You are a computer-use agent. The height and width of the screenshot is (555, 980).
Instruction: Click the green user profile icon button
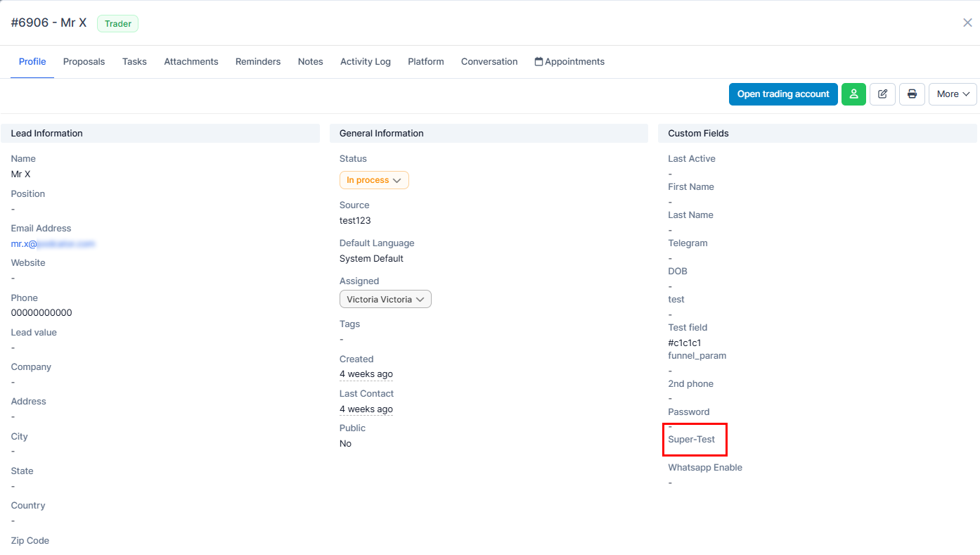pyautogui.click(x=853, y=94)
